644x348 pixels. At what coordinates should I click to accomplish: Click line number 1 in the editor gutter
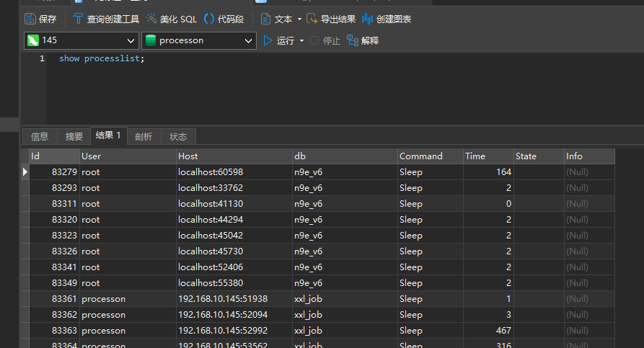pos(42,58)
